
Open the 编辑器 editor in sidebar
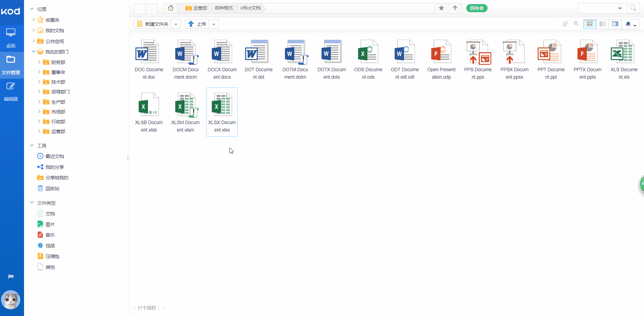tap(11, 92)
